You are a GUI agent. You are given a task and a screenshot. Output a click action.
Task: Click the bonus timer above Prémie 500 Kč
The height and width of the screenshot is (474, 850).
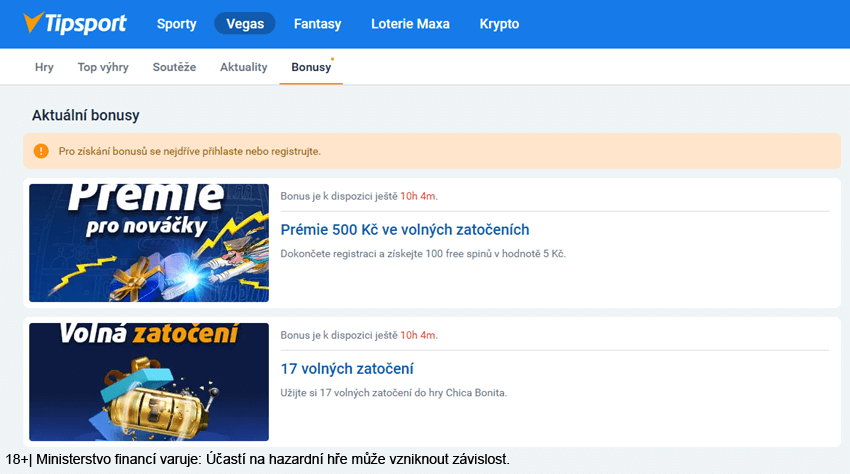coord(359,196)
